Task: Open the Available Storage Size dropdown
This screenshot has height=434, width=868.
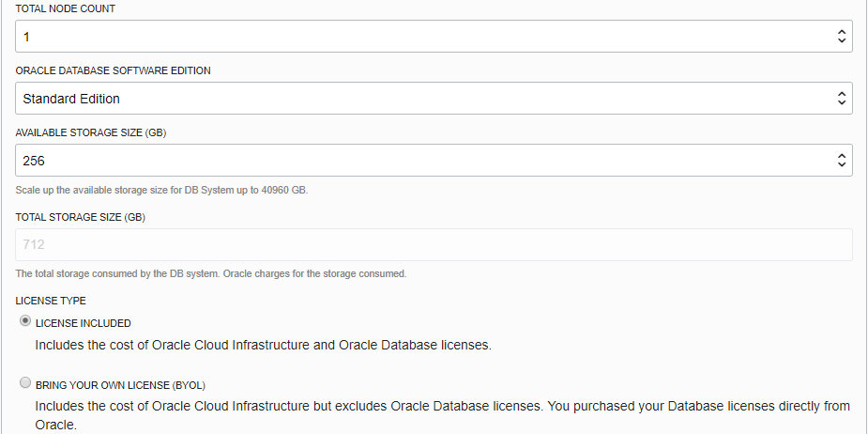Action: pos(434,160)
